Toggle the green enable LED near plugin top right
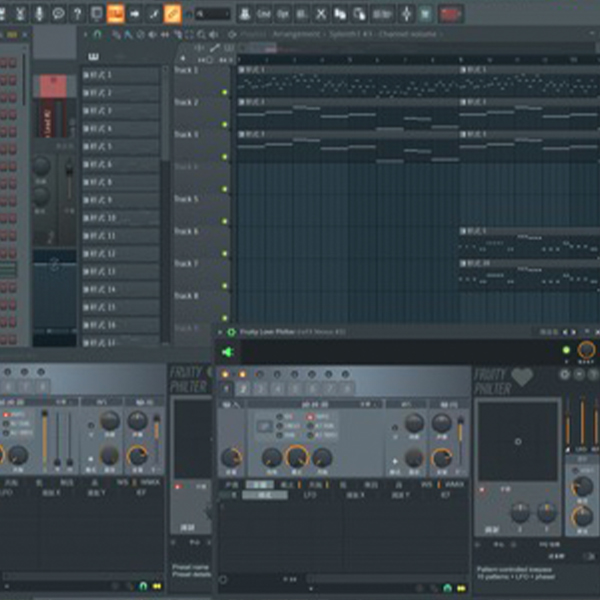This screenshot has height=600, width=600. (x=566, y=350)
